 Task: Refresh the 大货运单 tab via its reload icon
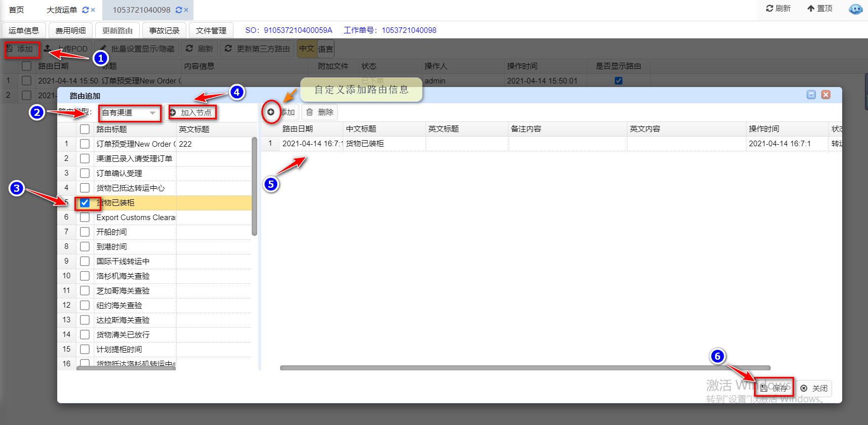(x=86, y=10)
